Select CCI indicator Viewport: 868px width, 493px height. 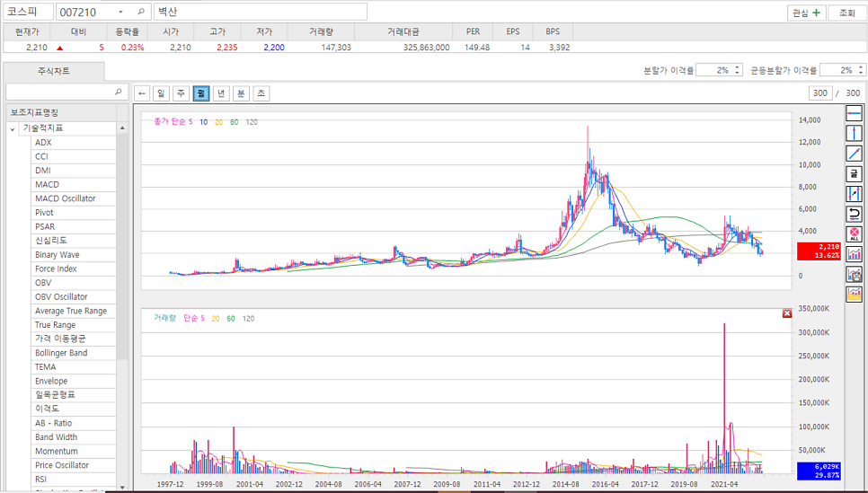tap(74, 156)
